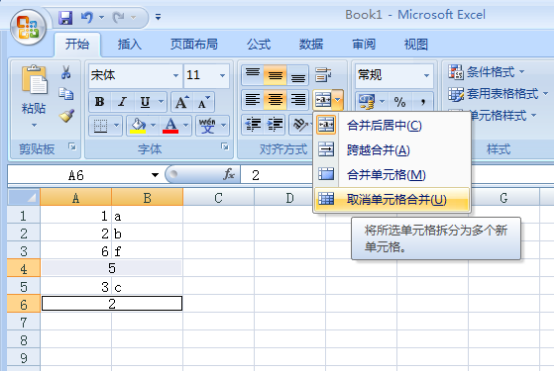Open 套用表格格式 table styles
554x372 pixels.
coord(497,94)
